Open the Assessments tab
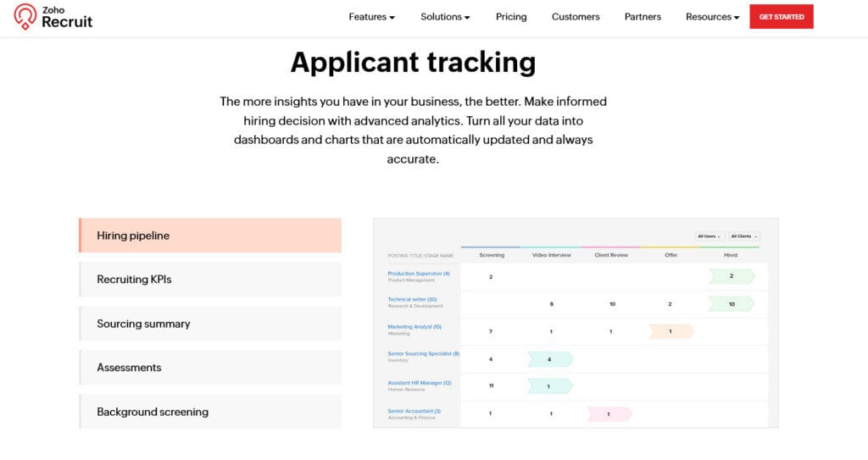868x460 pixels. point(210,368)
